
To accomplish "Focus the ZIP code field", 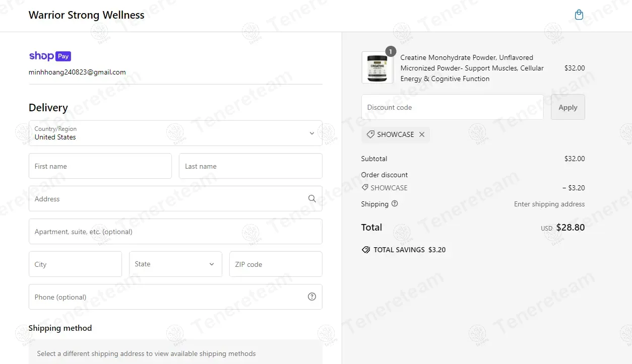I will pyautogui.click(x=276, y=264).
